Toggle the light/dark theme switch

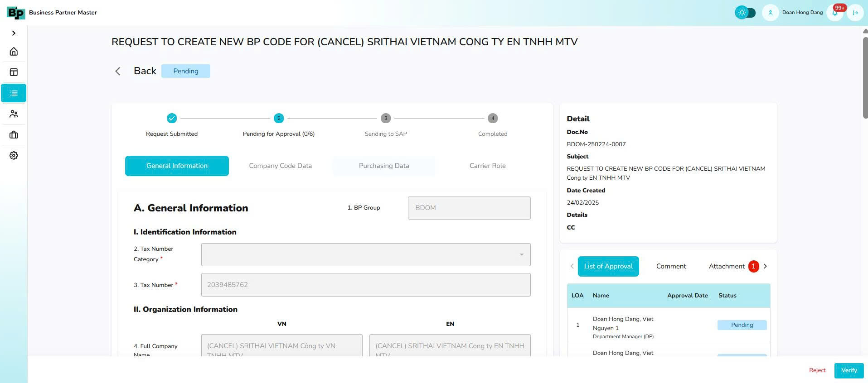[745, 13]
